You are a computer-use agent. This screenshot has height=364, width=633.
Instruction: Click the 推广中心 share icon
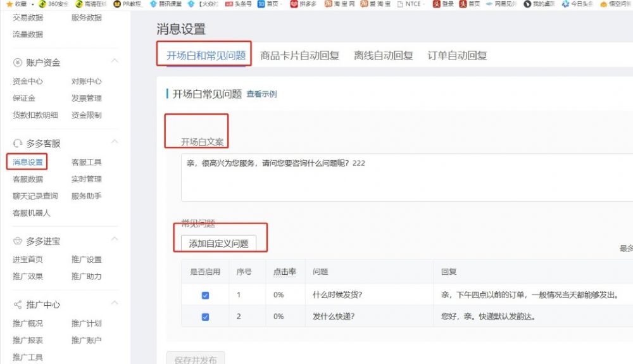[17, 304]
